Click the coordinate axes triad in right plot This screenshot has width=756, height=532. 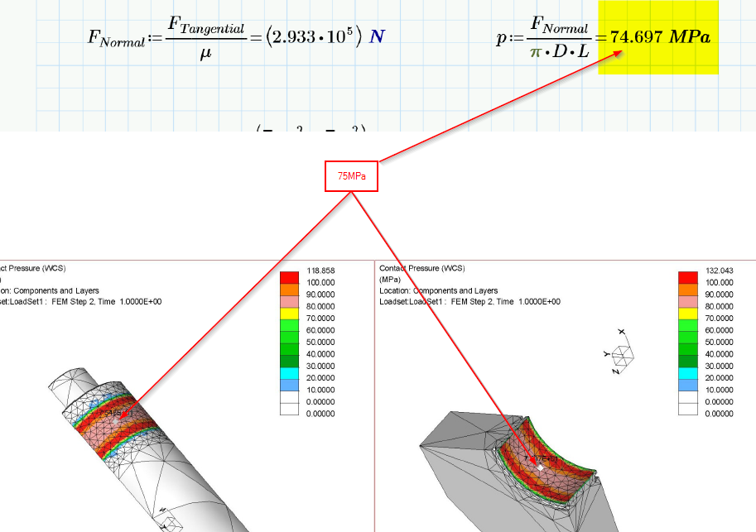[x=624, y=357]
